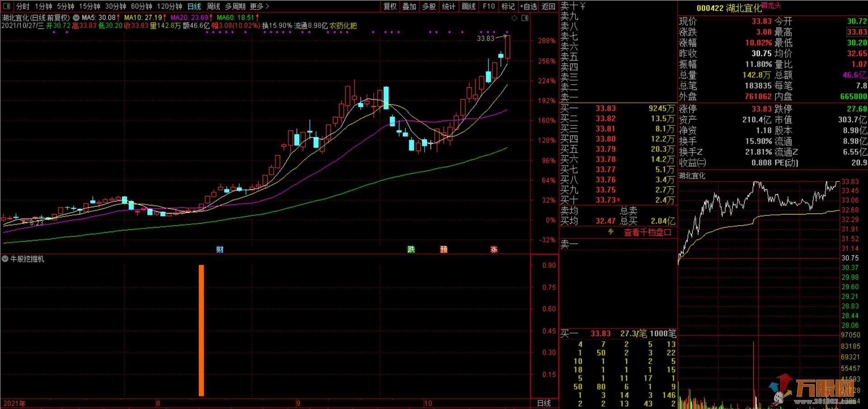Expand the 牛股挖掘机 indicator dropdown
868x409 pixels.
(5, 259)
